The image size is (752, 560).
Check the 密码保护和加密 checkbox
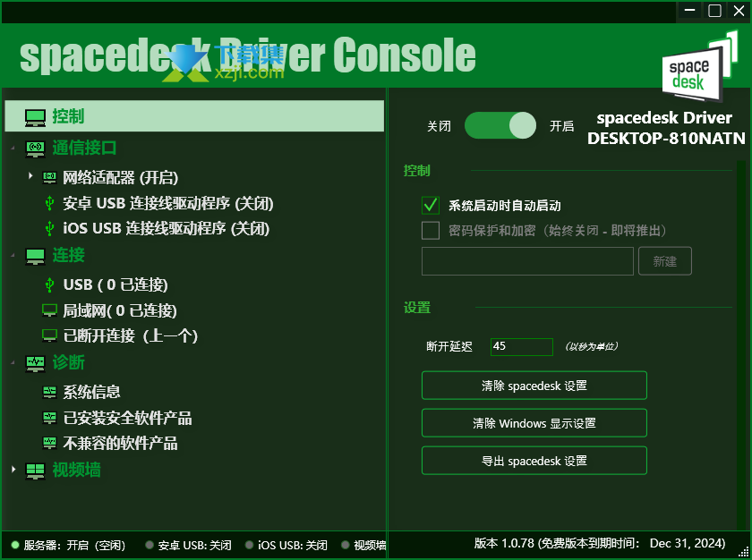431,231
